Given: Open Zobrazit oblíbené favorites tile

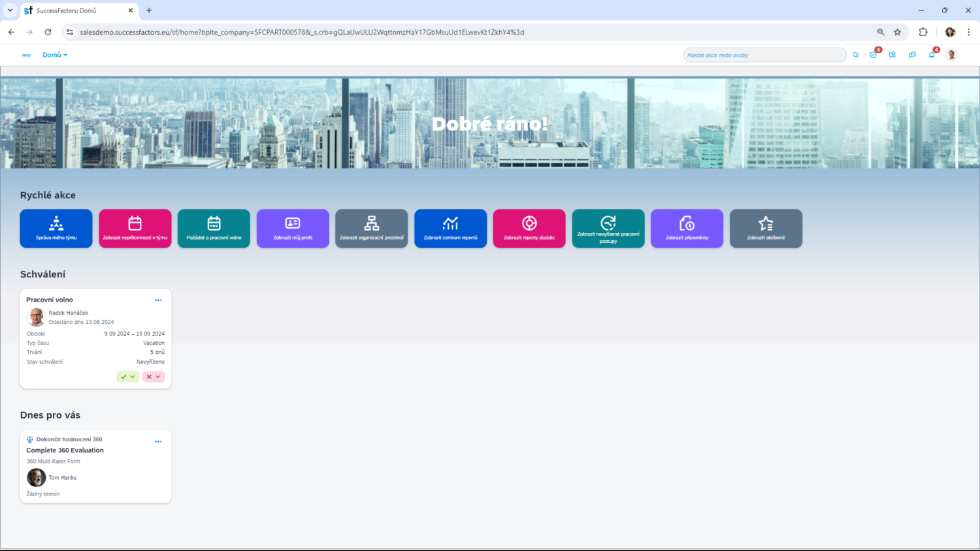Looking at the screenshot, I should (766, 228).
